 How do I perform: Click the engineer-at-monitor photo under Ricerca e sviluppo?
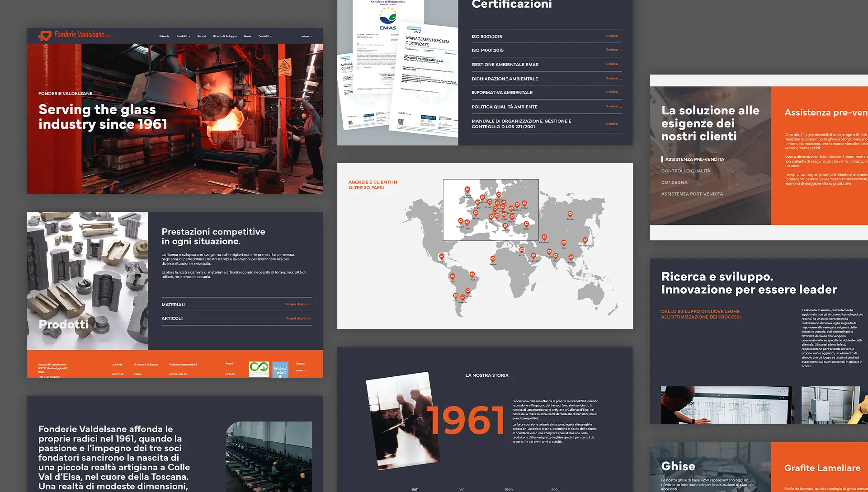(726, 405)
